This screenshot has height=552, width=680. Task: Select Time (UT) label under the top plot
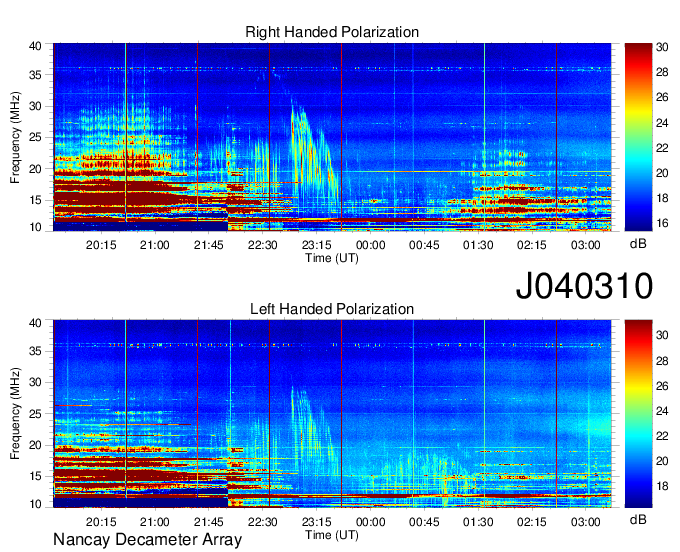pos(332,258)
